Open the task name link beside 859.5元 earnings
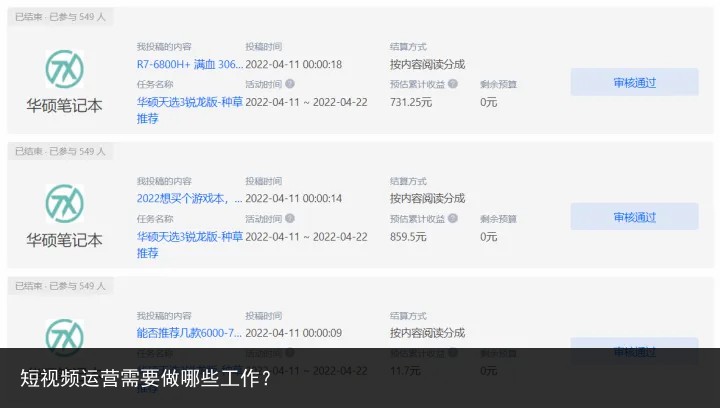This screenshot has height=408, width=720. (190, 245)
